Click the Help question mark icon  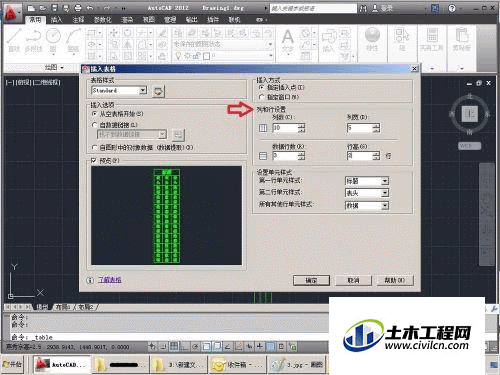(x=452, y=8)
